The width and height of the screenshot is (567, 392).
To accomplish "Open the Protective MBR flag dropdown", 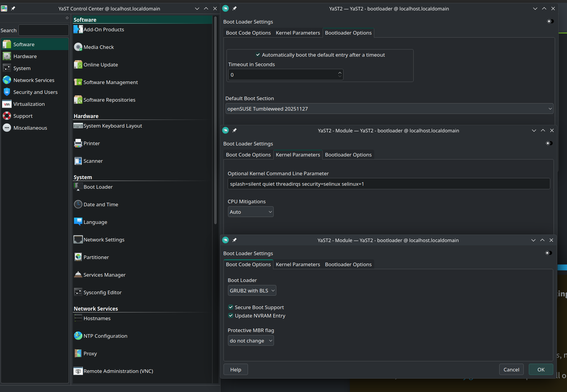I will point(250,341).
